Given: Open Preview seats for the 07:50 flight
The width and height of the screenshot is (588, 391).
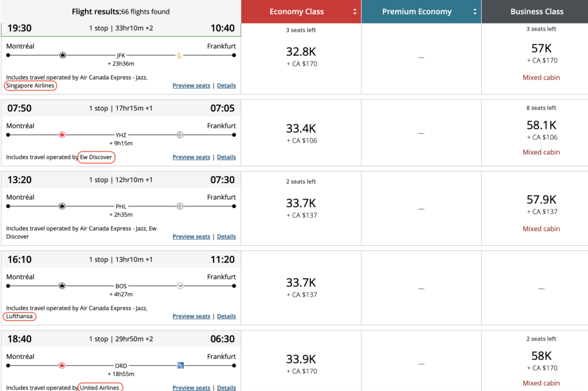Looking at the screenshot, I should click(x=191, y=157).
